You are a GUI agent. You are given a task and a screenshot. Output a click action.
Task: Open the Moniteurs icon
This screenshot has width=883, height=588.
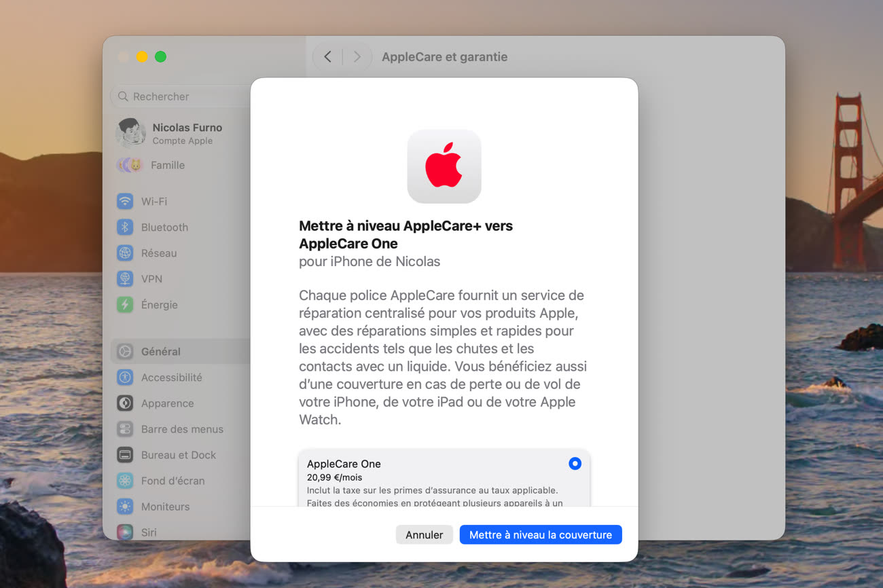[125, 507]
